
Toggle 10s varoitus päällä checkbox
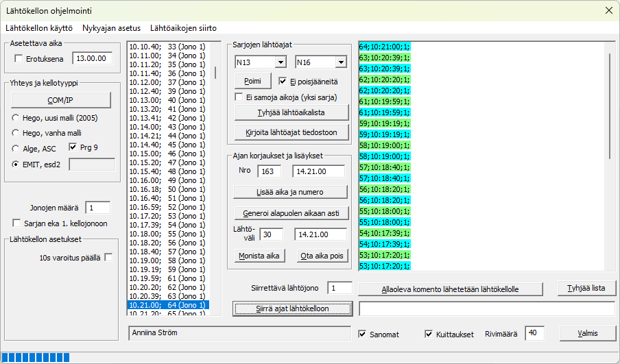point(108,258)
